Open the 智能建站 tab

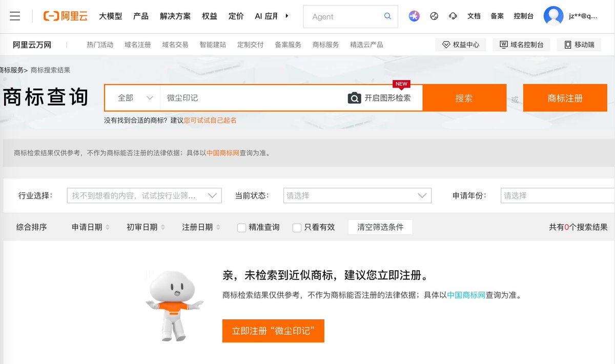pyautogui.click(x=213, y=45)
